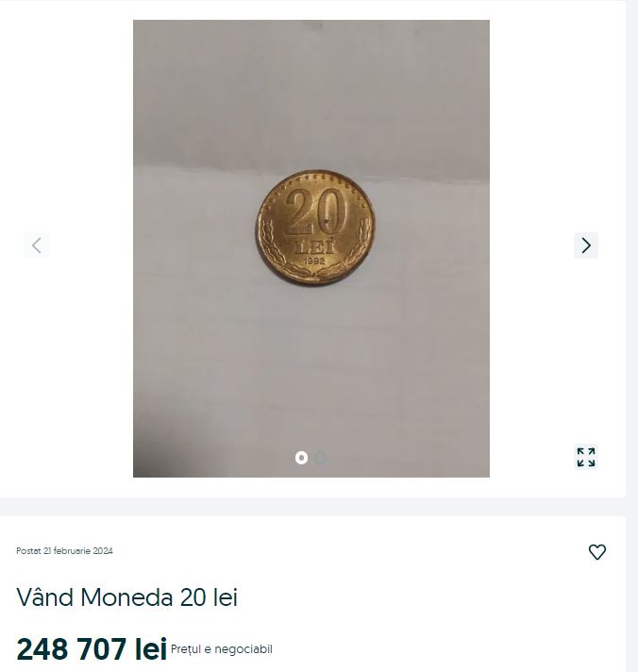Click the page scrollbar on the right edge
The width and height of the screenshot is (638, 672).
(632, 336)
